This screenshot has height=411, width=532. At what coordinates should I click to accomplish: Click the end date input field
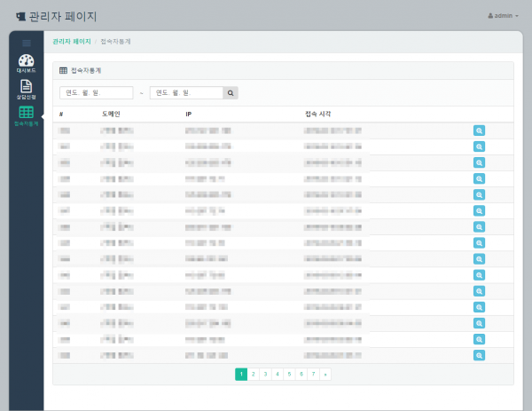click(x=186, y=92)
